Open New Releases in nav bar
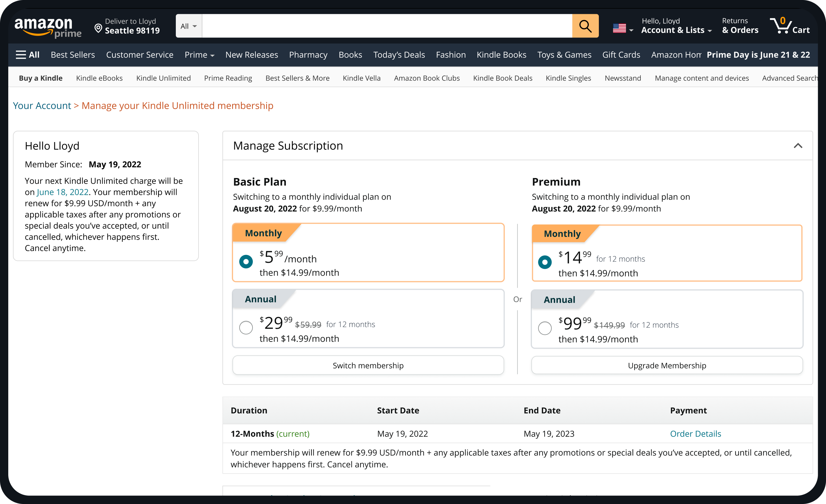This screenshot has width=826, height=504. [x=251, y=55]
